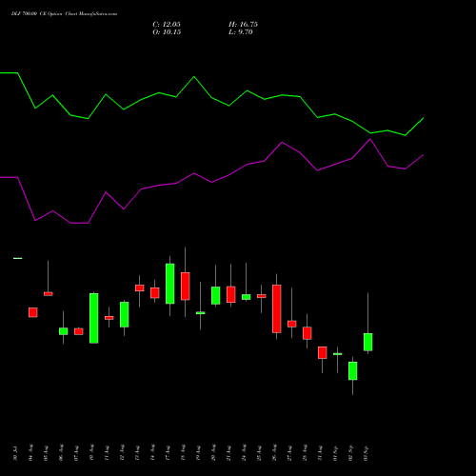Image resolution: width=476 pixels, height=476 pixels.
Task: Select the 18 Aug date label on the axis
Action: tap(183, 453)
